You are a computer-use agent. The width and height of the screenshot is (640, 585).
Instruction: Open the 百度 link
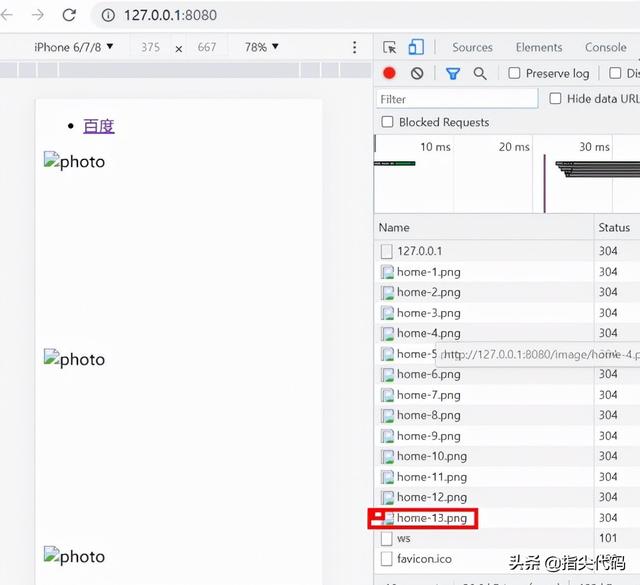point(99,126)
